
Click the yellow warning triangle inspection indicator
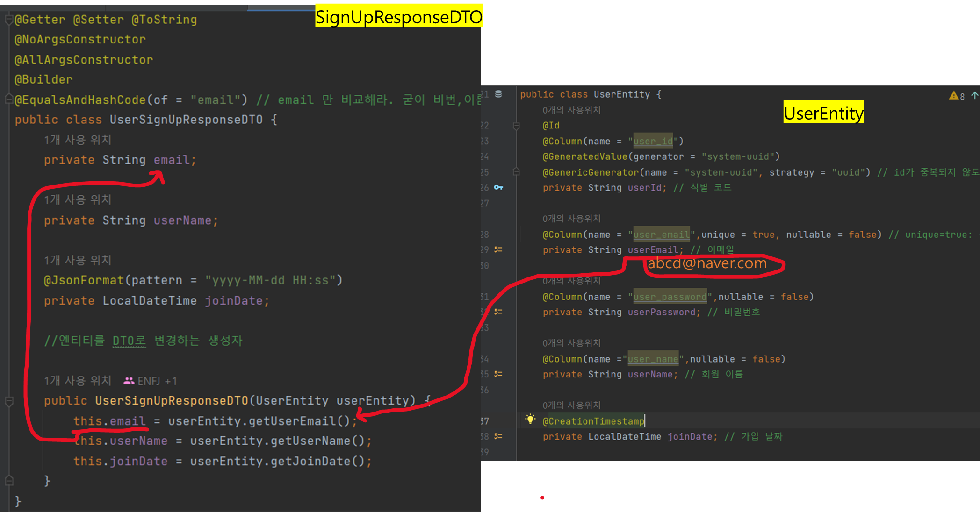point(953,96)
